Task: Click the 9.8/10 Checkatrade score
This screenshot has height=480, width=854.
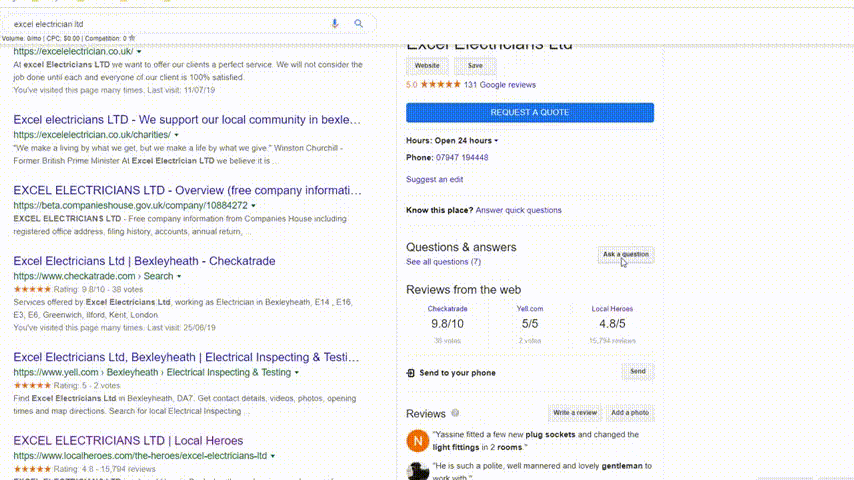Action: tap(447, 324)
